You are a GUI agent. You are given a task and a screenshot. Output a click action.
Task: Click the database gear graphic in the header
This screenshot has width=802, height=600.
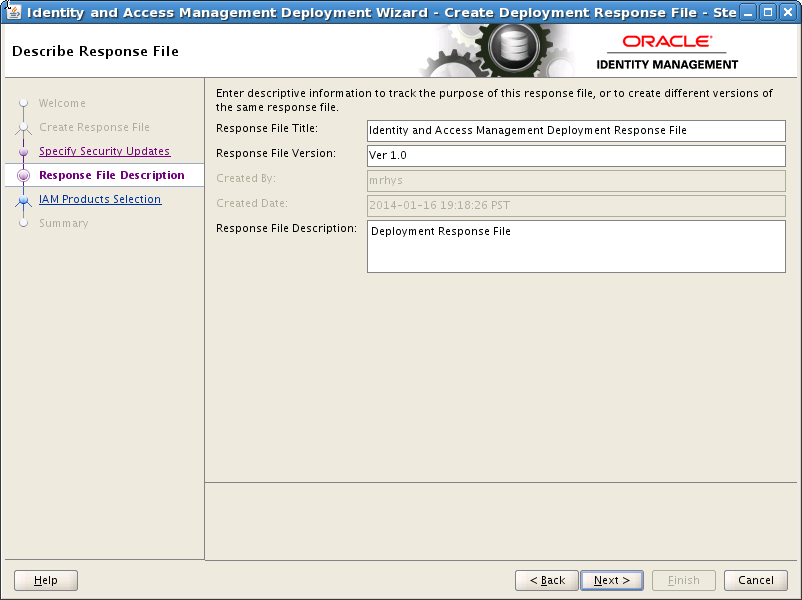point(513,47)
